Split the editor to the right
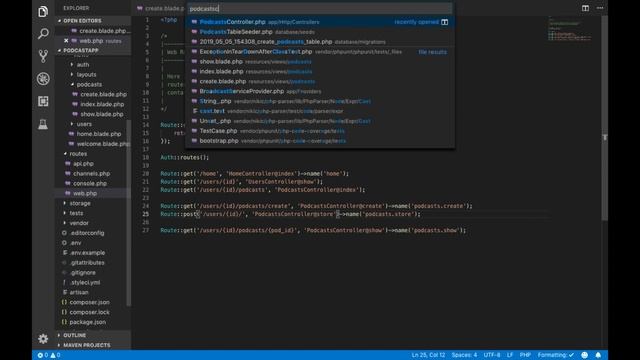This screenshot has width=640, height=360. [x=585, y=8]
